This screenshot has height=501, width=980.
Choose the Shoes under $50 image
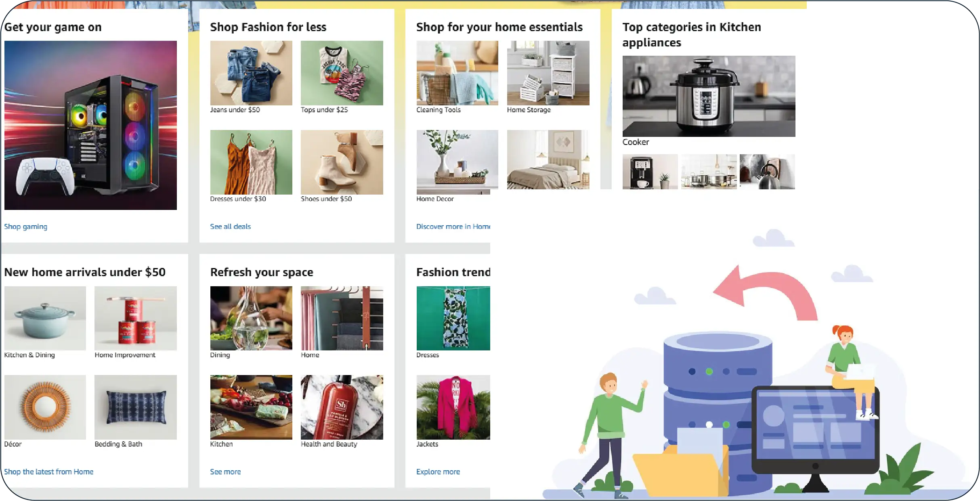[342, 162]
